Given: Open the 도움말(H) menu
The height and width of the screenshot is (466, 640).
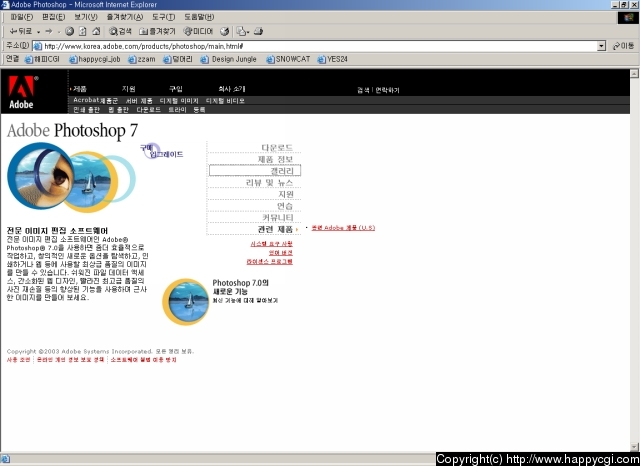Looking at the screenshot, I should 199,17.
